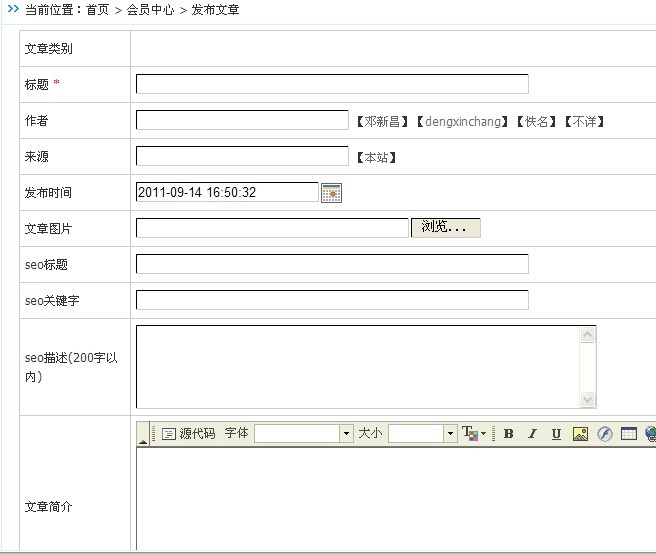Click the 浏览... browse button

[x=445, y=228]
